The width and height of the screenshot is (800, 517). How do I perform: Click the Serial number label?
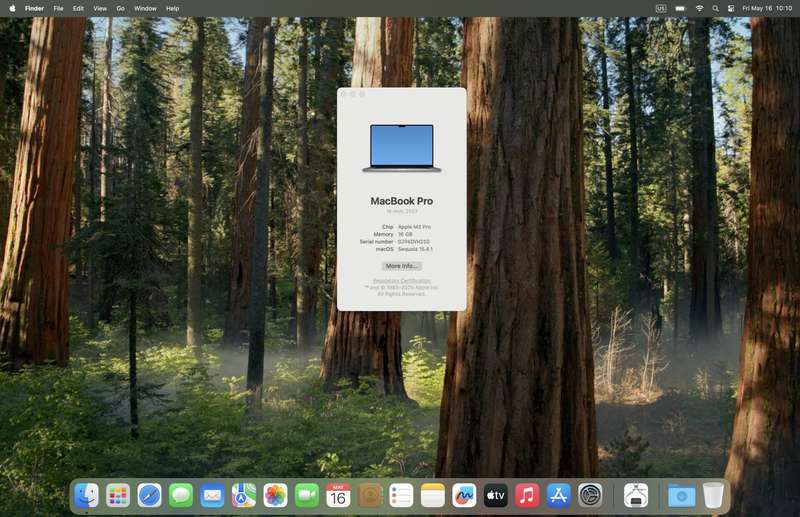tap(377, 241)
